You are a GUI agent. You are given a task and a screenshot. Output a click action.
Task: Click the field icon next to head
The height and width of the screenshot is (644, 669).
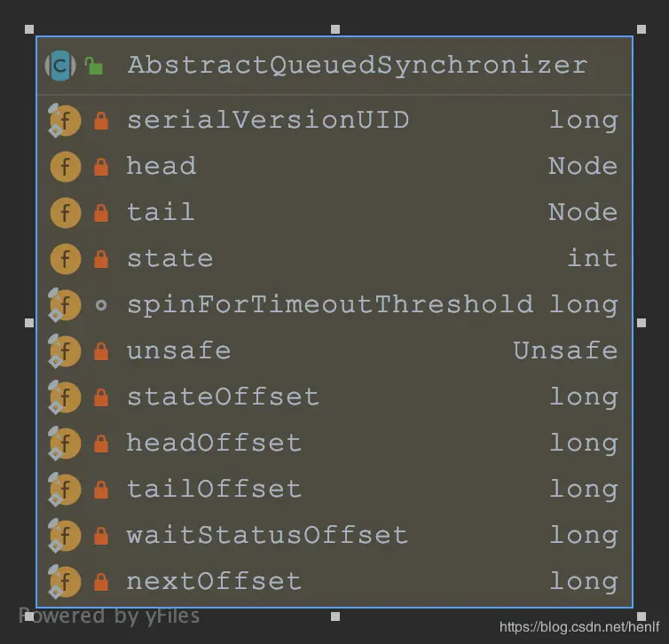click(x=65, y=166)
